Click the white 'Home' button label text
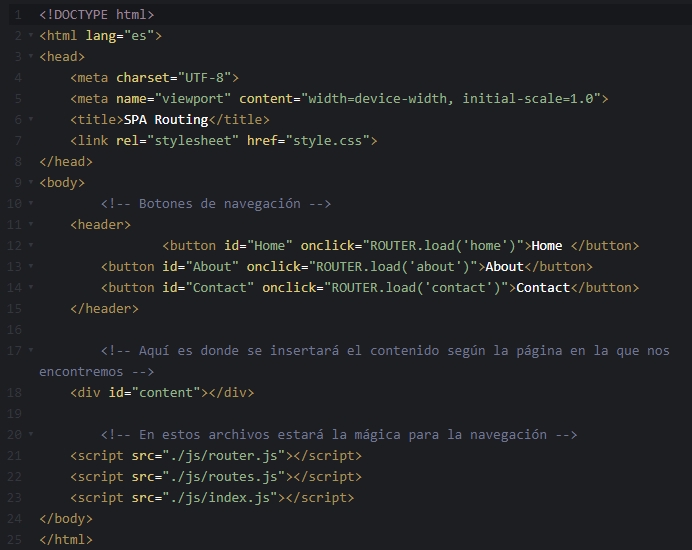 point(546,245)
